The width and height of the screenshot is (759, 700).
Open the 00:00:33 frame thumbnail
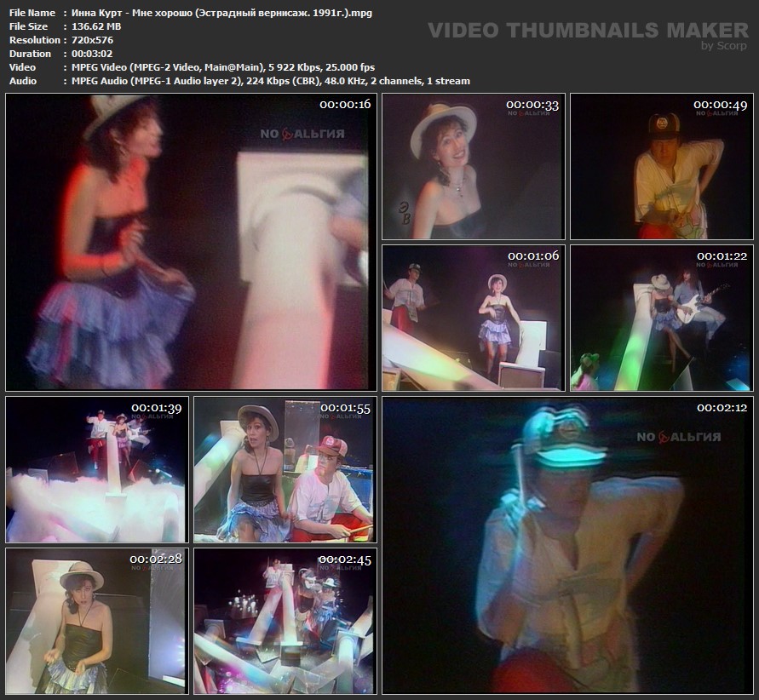pos(473,167)
